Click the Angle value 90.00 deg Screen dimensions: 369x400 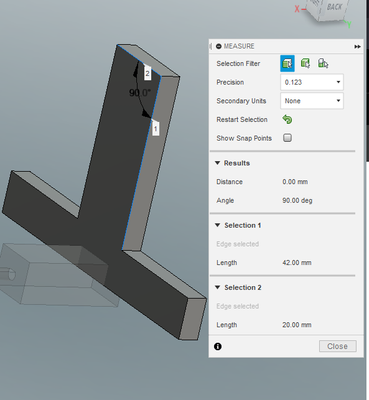coord(297,201)
